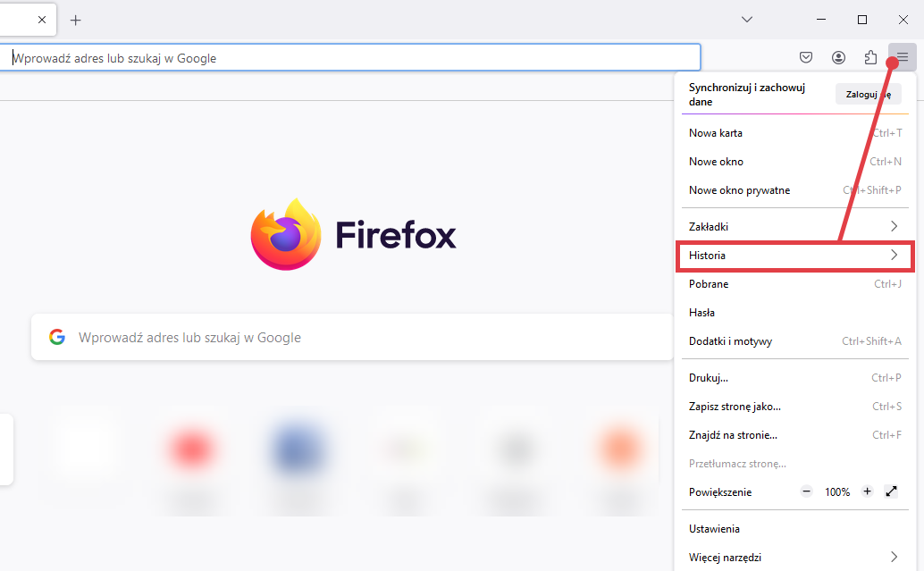Image resolution: width=924 pixels, height=571 pixels.
Task: Open Ustawienia settings
Action: 795,529
